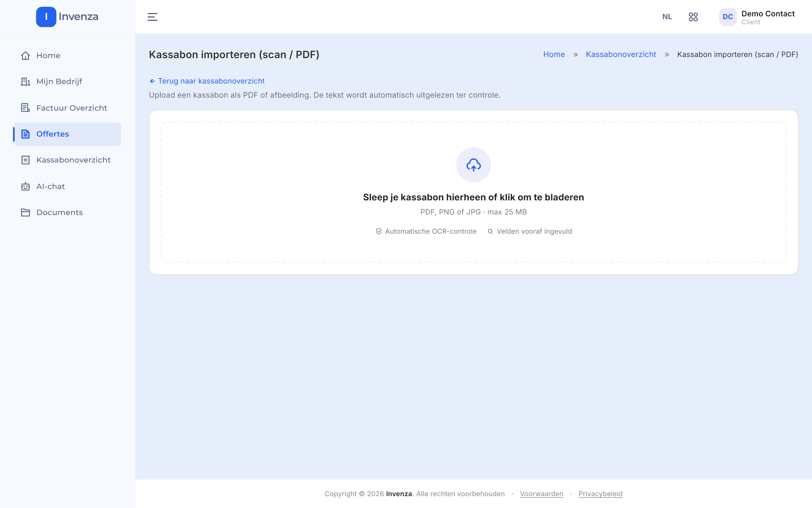
Task: Go to Mijn Bedrijf menu item
Action: point(67,82)
